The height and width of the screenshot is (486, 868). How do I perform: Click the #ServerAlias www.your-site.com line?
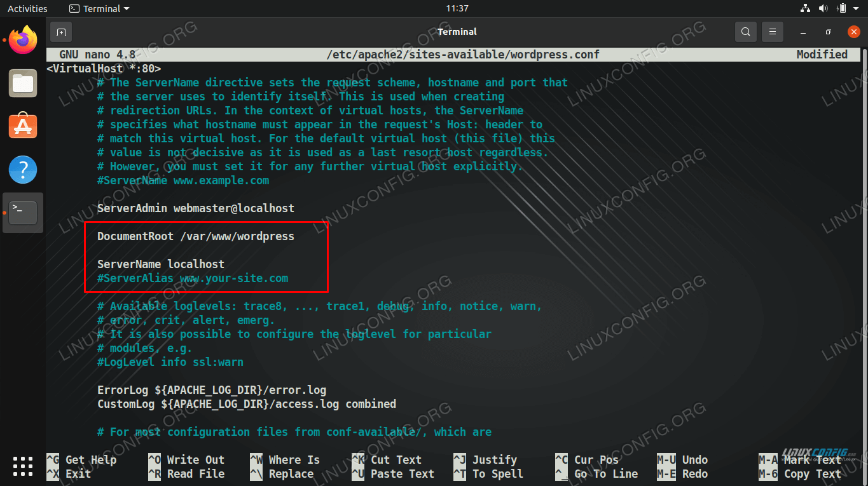tap(193, 278)
